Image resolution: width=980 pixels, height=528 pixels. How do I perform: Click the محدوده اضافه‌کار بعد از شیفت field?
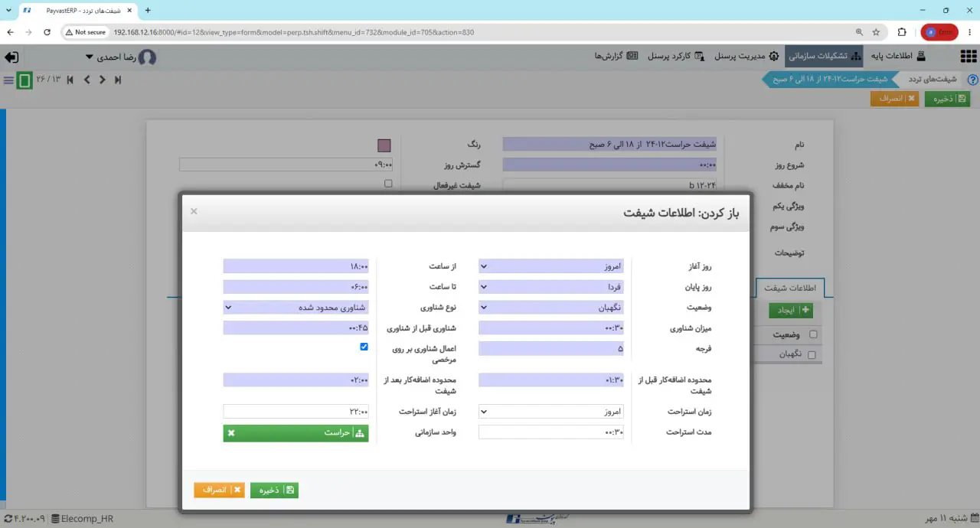click(x=296, y=380)
